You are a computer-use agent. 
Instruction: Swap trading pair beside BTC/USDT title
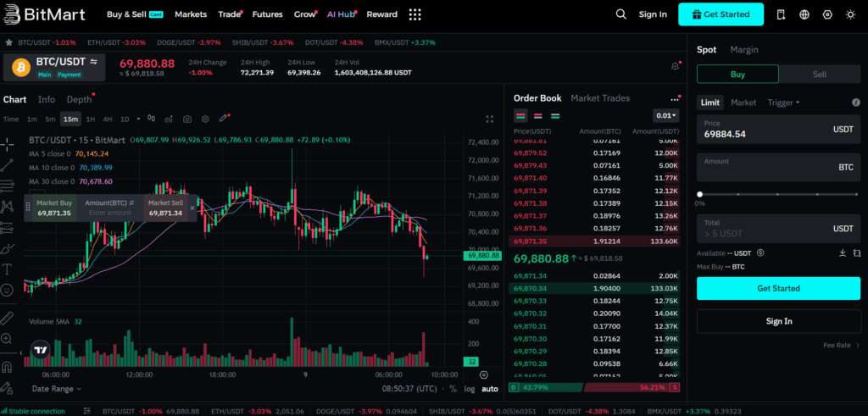tap(94, 61)
